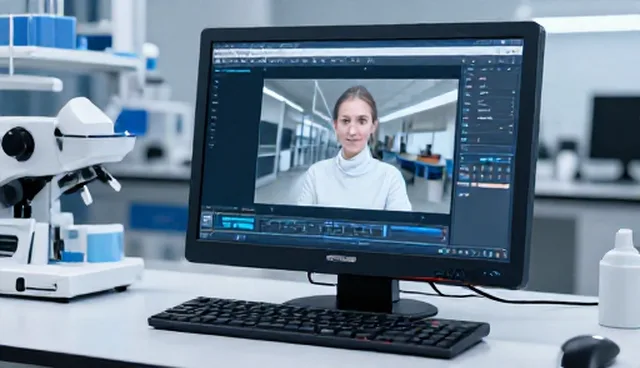Click the empty input box in the right panel

486,148
